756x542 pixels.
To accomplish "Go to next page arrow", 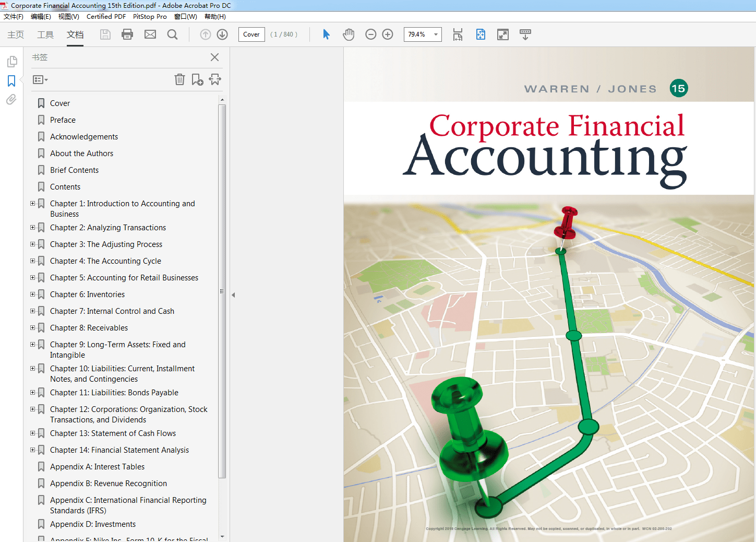I will 222,34.
